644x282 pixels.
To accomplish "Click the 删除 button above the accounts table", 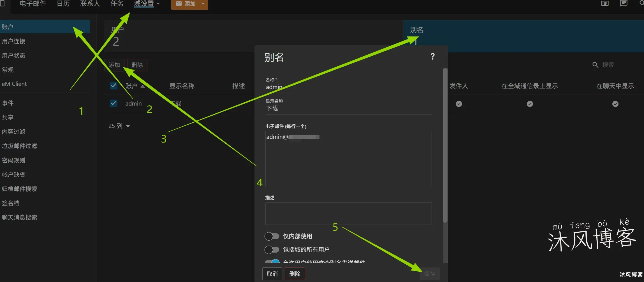I will [137, 65].
